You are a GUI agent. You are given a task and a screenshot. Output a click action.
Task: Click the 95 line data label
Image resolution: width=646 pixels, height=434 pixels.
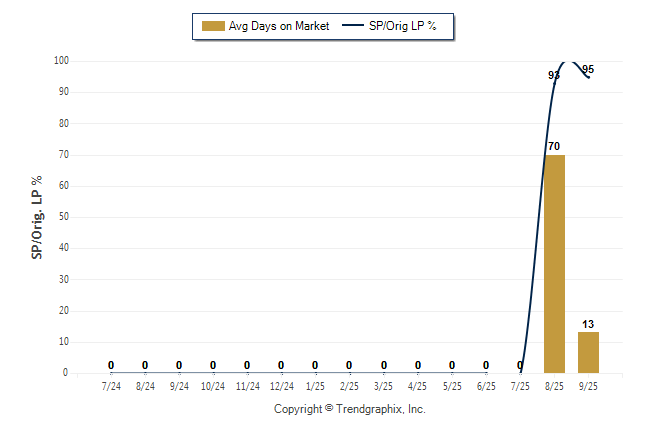[x=588, y=70]
